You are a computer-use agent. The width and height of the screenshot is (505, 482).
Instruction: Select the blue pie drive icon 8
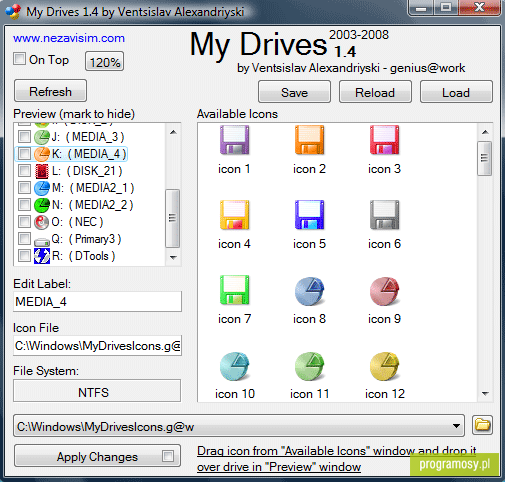(x=309, y=291)
